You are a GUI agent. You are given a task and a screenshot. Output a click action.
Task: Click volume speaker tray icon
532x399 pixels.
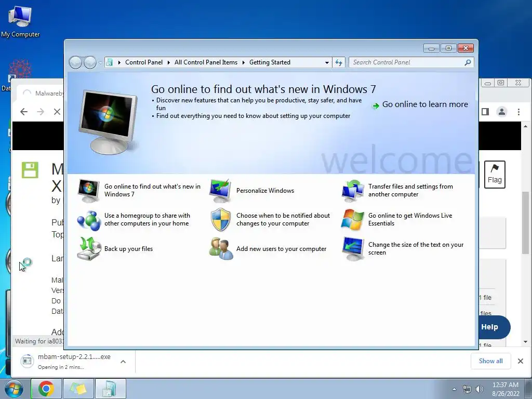(x=479, y=389)
